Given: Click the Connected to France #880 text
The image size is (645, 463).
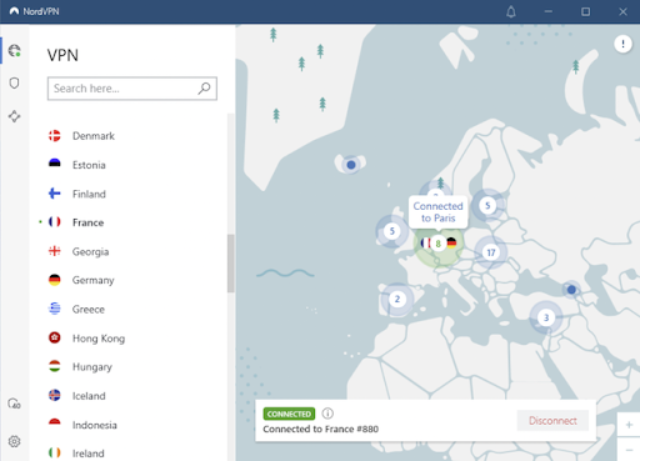Looking at the screenshot, I should pos(321,429).
